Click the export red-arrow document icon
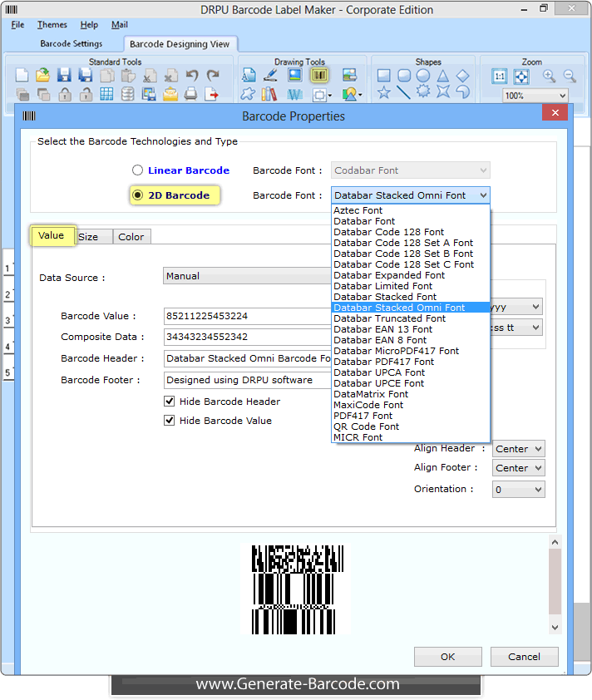 (212, 94)
